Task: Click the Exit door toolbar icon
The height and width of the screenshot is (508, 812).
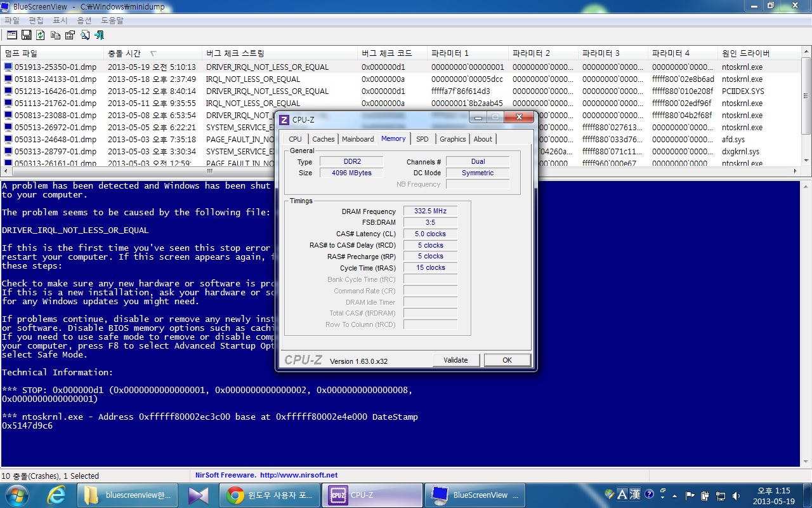Action: click(99, 35)
